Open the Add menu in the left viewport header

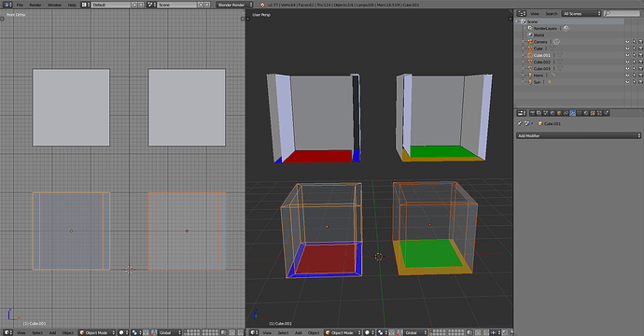click(x=52, y=332)
